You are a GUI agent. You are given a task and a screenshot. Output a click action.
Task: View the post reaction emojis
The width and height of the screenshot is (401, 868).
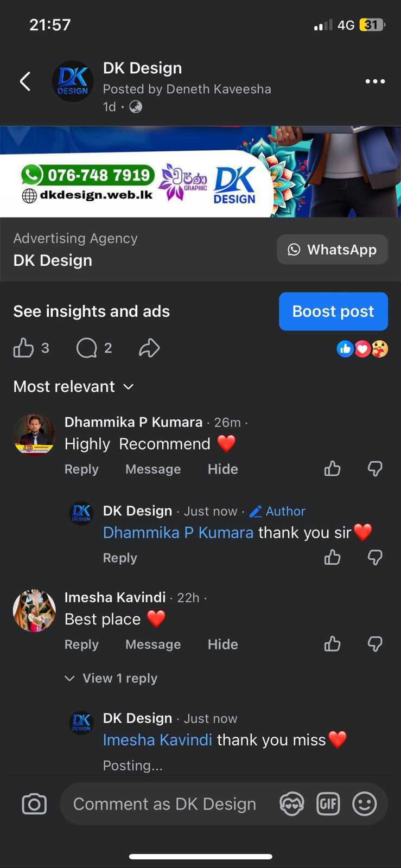coord(362,349)
